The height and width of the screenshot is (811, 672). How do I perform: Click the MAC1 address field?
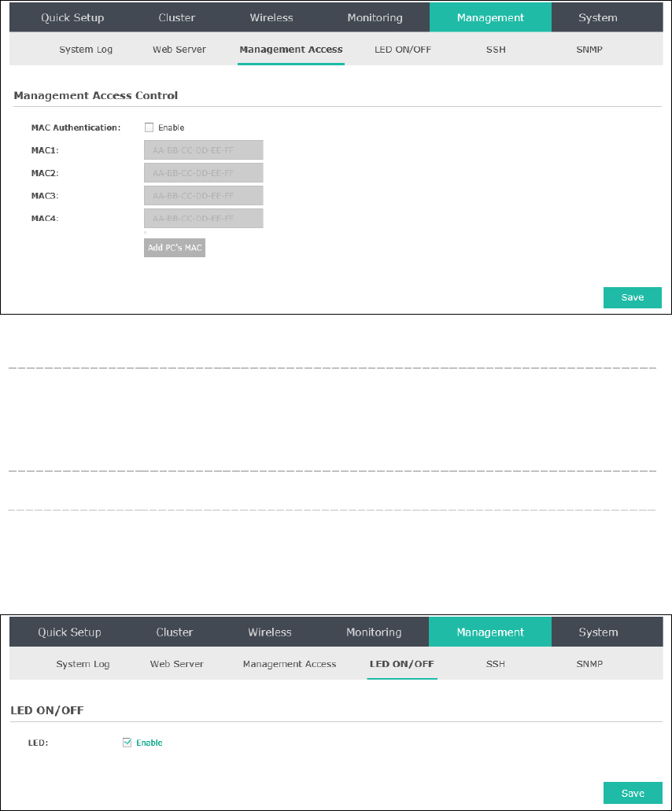(x=203, y=150)
